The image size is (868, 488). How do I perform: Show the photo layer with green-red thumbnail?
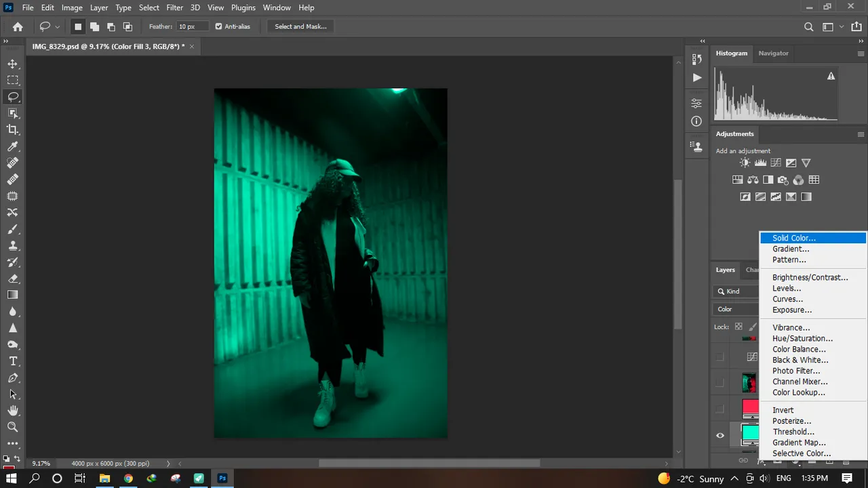720,383
